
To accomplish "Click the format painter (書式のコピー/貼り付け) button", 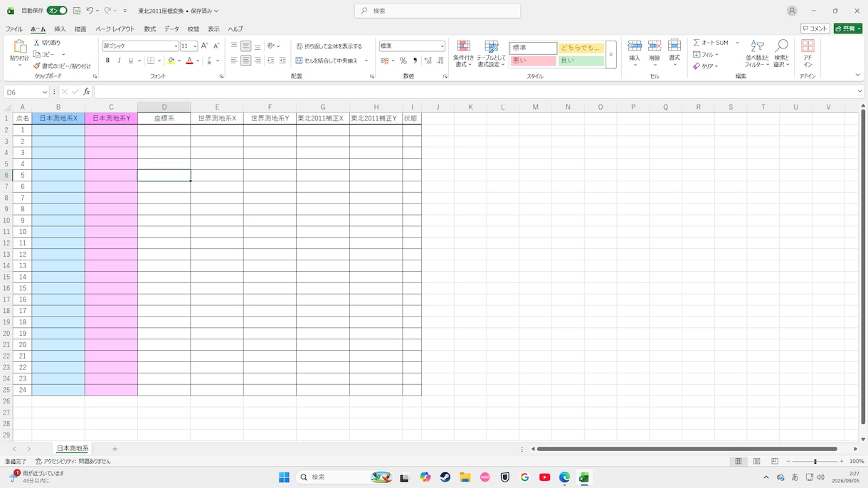I will pos(62,65).
